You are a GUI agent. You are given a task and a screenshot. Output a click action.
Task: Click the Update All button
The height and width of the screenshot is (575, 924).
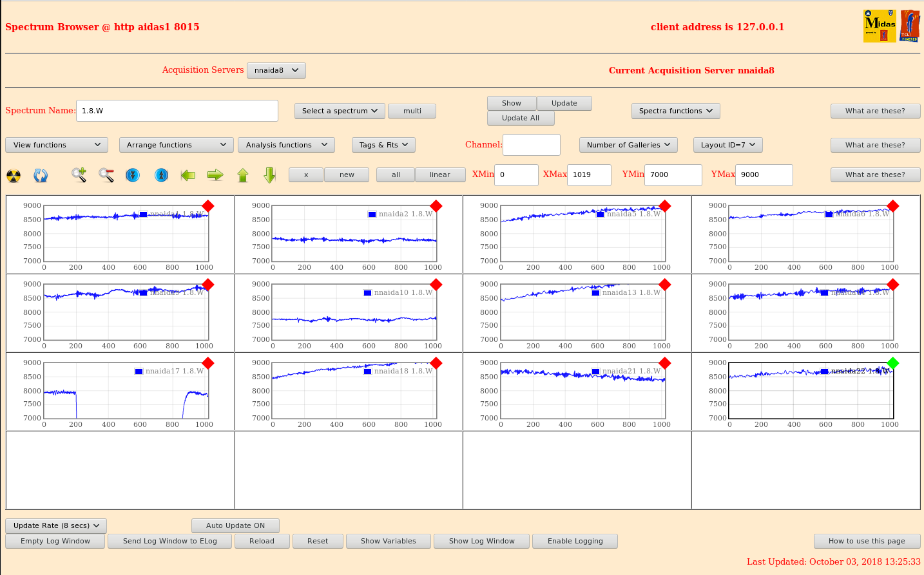tap(521, 118)
